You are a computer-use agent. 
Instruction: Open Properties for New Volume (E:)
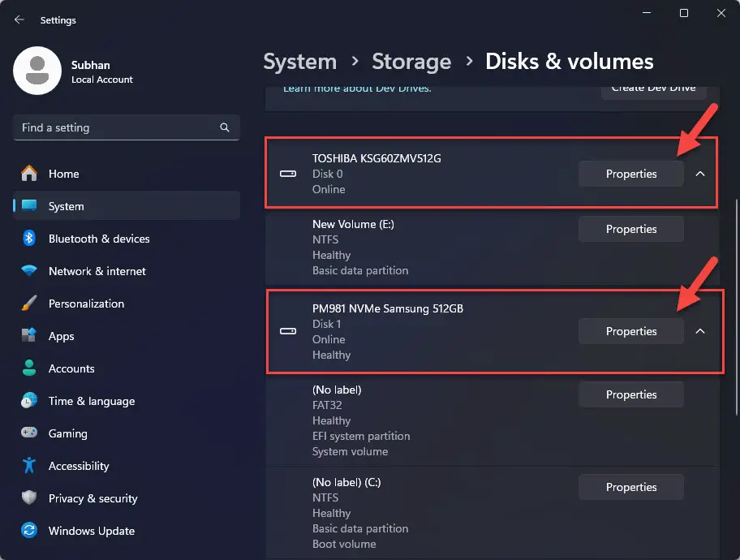(630, 229)
